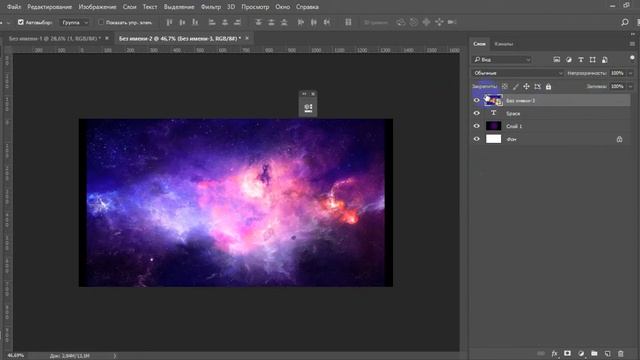Select the Без имени-3 layer thumbnail
Screen dimensions: 640x360
pos(493,100)
